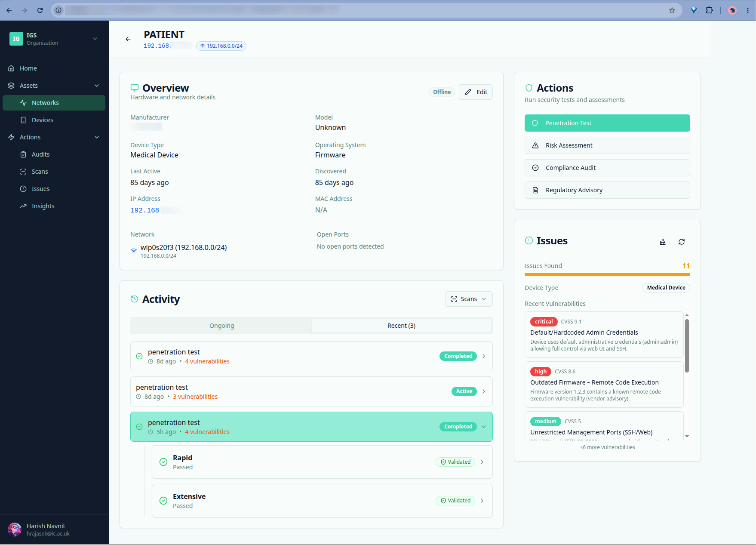Viewport: 756px width, 545px height.
Task: Open the browser extensions puzzle icon
Action: (x=709, y=10)
